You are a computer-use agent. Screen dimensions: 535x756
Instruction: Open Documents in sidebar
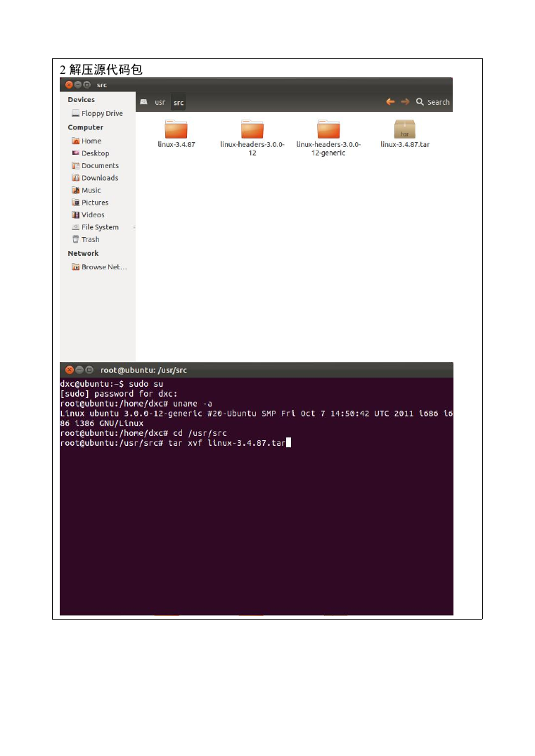coord(96,165)
